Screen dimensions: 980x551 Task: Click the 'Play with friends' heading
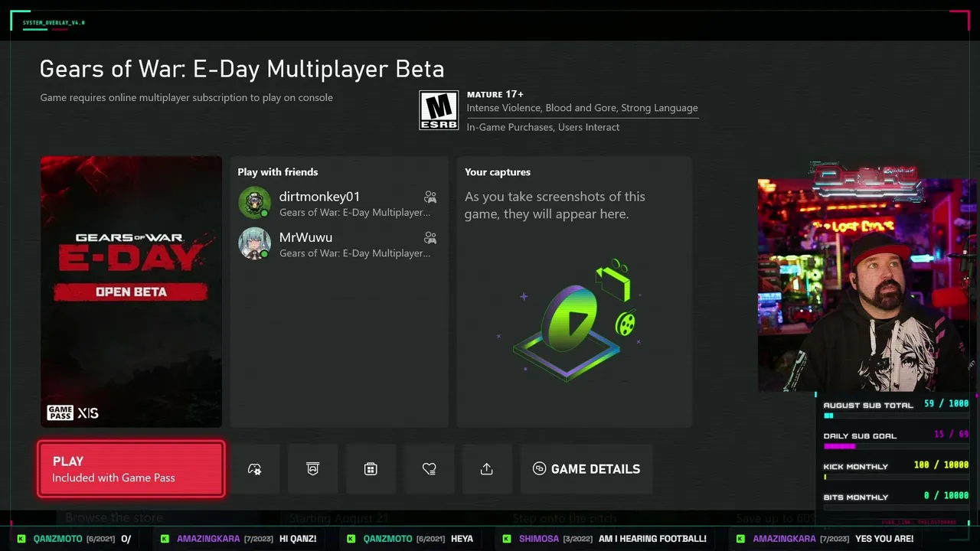click(x=277, y=172)
